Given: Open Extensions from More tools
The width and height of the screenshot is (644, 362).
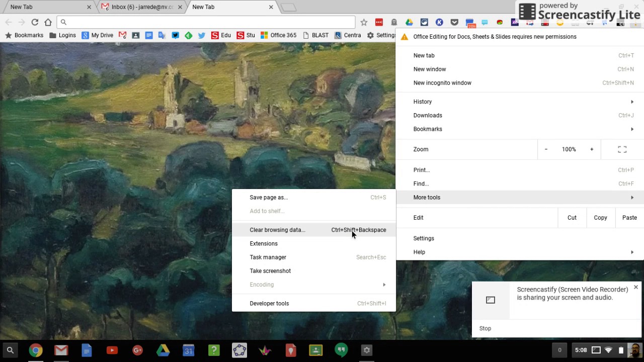Looking at the screenshot, I should click(314, 243).
